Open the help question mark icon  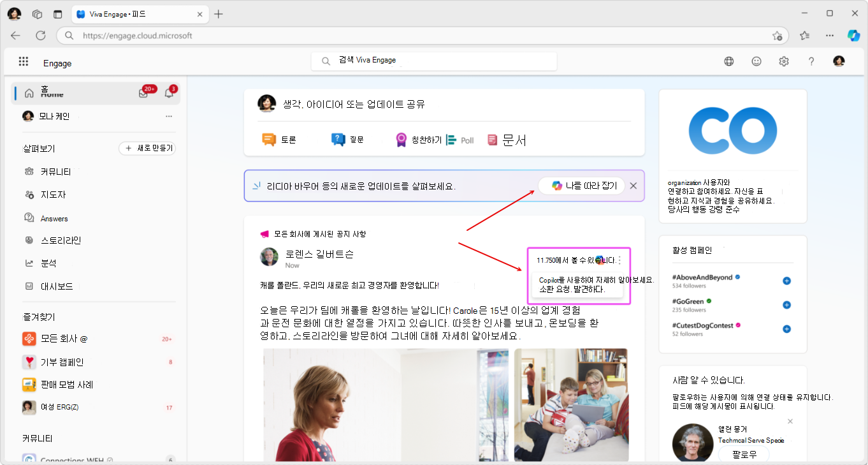[811, 61]
